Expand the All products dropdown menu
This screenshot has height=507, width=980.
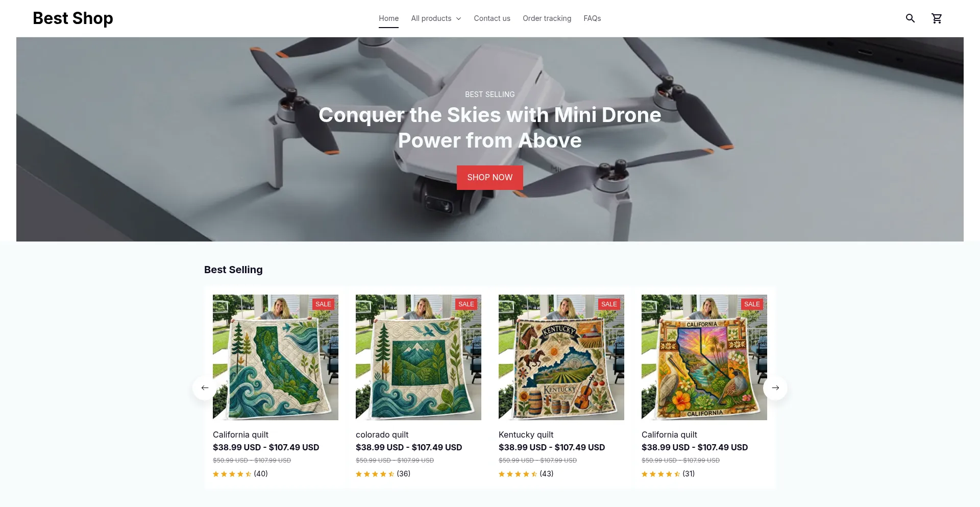(x=436, y=18)
